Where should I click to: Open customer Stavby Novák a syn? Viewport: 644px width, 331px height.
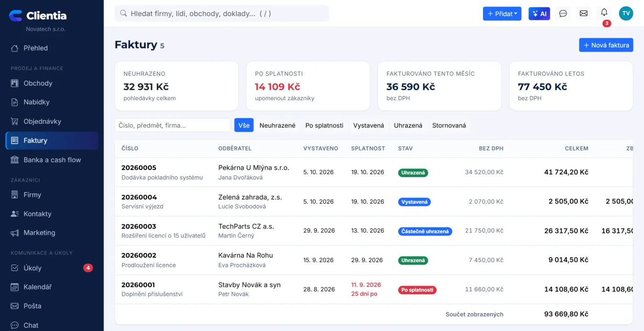coord(249,285)
